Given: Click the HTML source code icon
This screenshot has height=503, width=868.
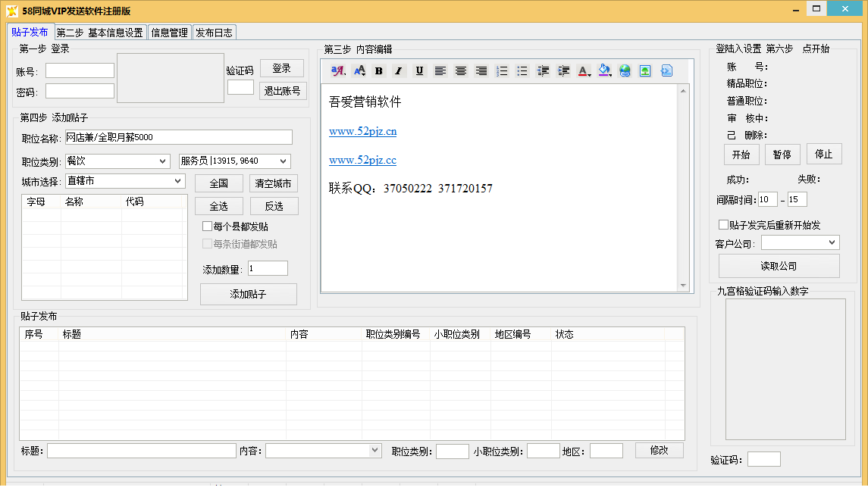Looking at the screenshot, I should point(666,71).
